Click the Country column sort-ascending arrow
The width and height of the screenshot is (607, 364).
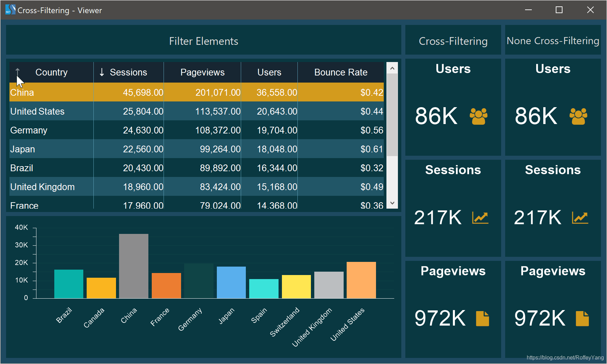[x=18, y=72]
